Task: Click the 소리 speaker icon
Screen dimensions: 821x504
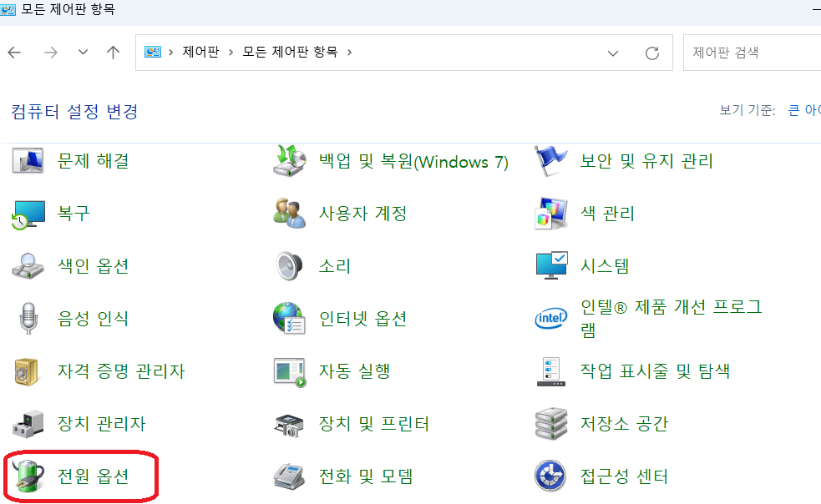Action: click(x=289, y=266)
